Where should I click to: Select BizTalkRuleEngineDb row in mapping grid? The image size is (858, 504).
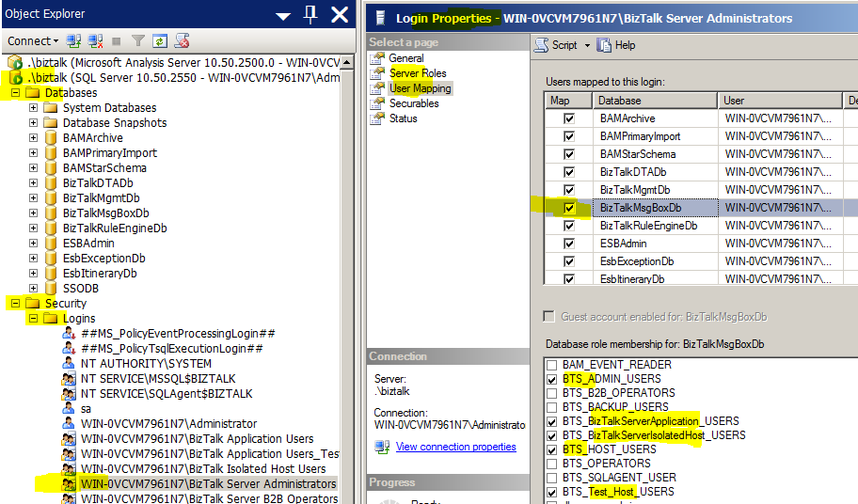coord(701,226)
